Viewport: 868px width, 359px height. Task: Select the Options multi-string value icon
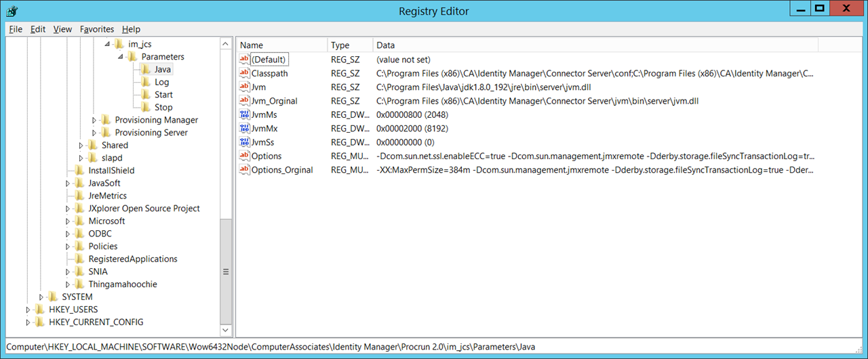coord(245,156)
